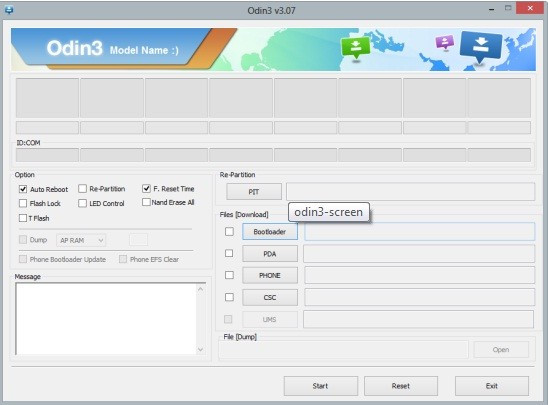
Task: Uncheck the Auto Reboot option
Action: (23, 189)
